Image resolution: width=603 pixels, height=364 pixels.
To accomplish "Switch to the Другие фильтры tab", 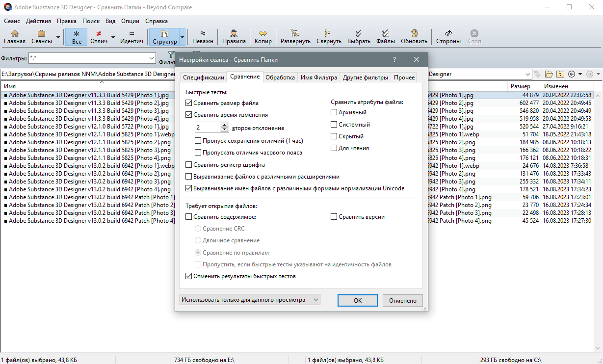I will (x=366, y=78).
